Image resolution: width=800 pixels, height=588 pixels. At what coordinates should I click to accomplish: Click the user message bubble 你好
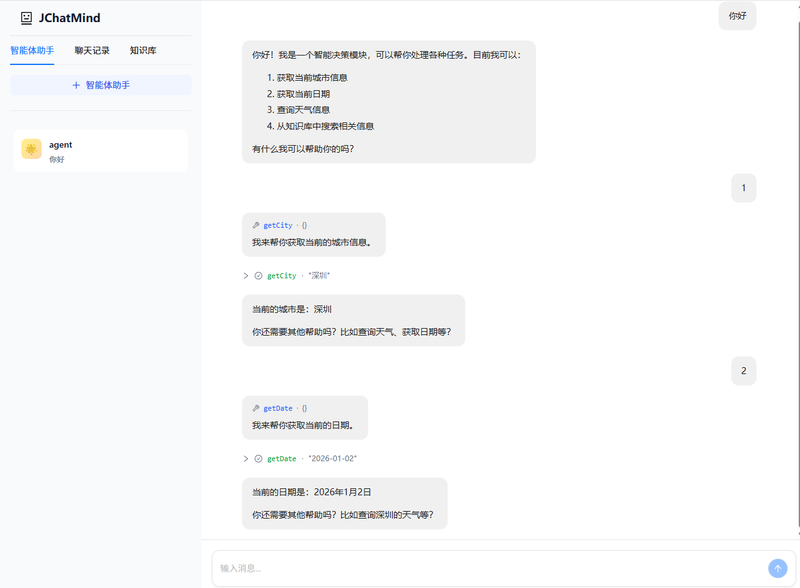pos(737,16)
